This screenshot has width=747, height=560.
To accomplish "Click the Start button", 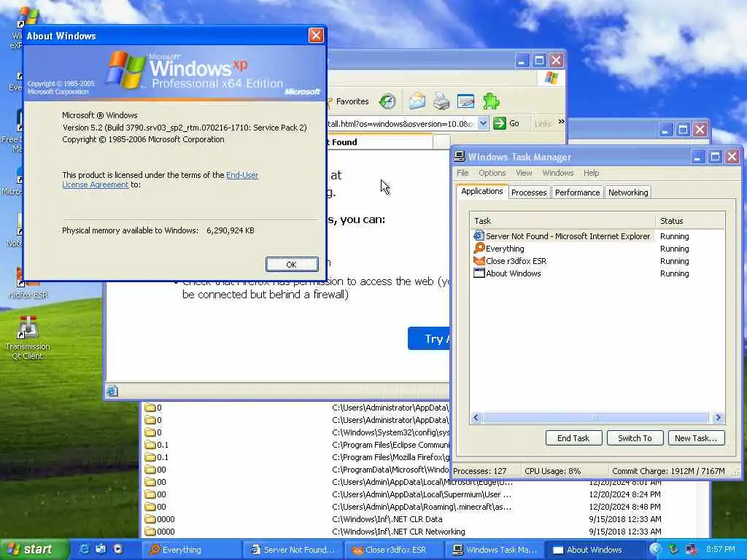I will tap(34, 549).
